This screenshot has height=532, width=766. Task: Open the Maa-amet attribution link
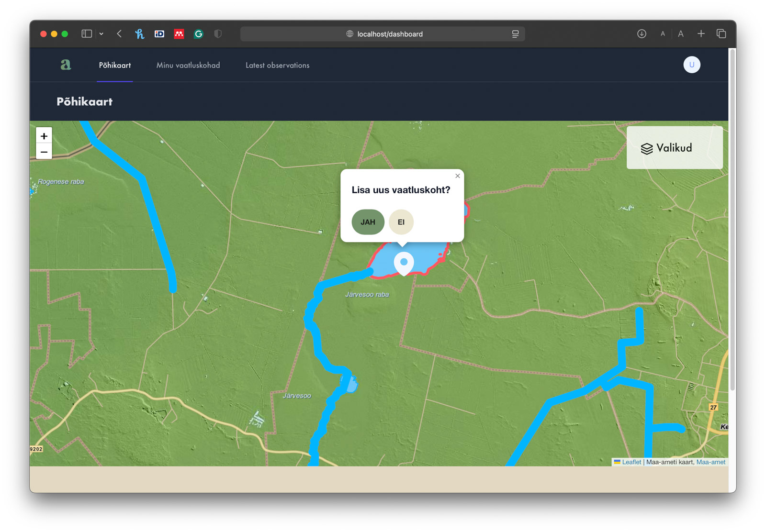pos(711,462)
